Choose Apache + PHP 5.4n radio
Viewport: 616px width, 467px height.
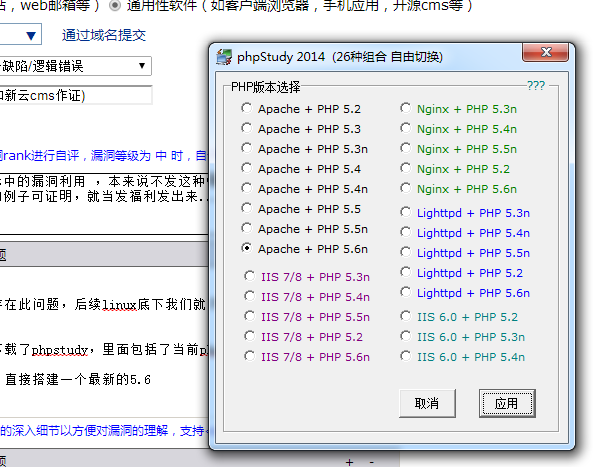tap(247, 189)
